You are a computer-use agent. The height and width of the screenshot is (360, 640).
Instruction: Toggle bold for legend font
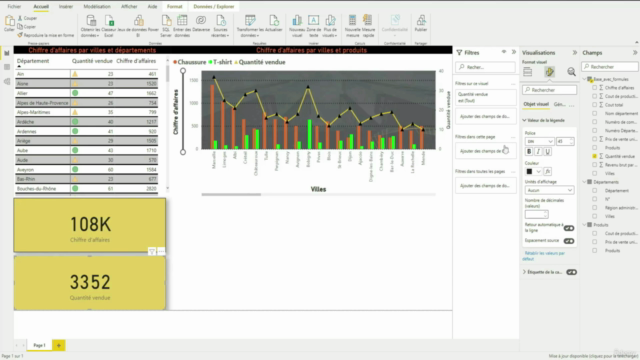(x=529, y=151)
